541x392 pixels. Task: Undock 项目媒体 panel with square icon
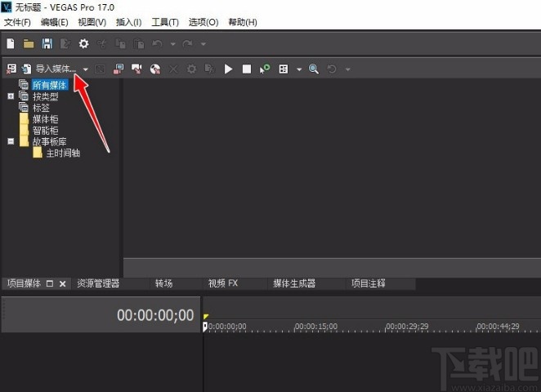[50, 283]
